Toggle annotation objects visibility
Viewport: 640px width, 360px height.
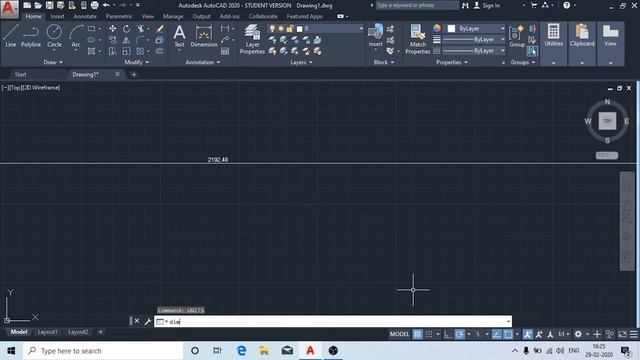coord(527,334)
